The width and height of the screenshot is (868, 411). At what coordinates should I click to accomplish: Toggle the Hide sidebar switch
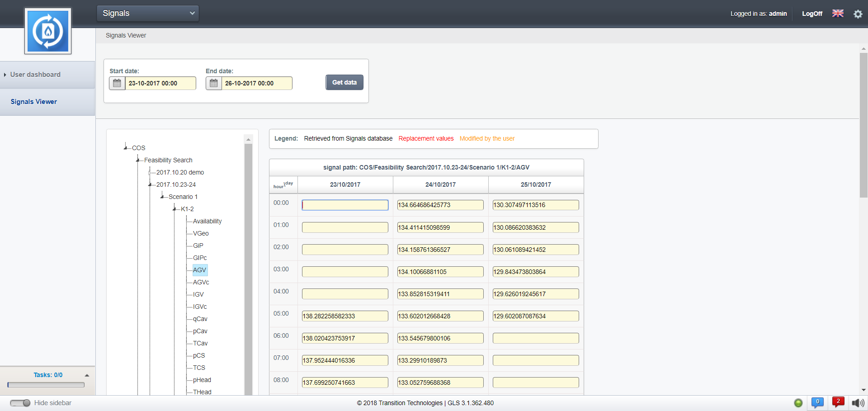pyautogui.click(x=20, y=403)
